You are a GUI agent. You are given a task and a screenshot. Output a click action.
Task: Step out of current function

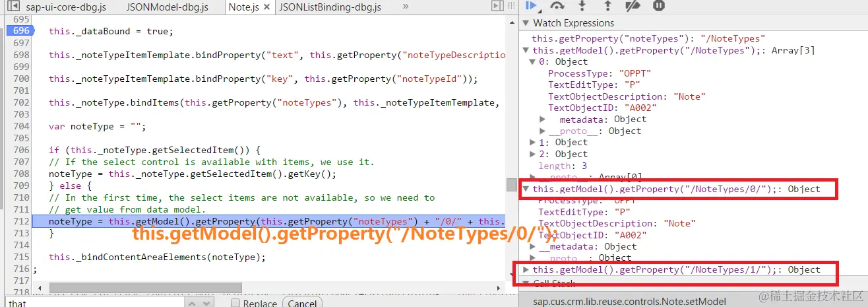point(608,6)
